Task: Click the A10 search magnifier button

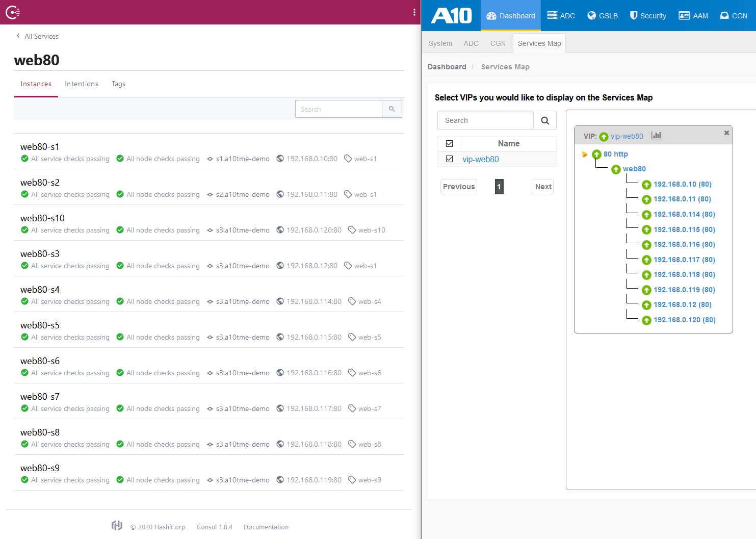Action: [x=545, y=121]
